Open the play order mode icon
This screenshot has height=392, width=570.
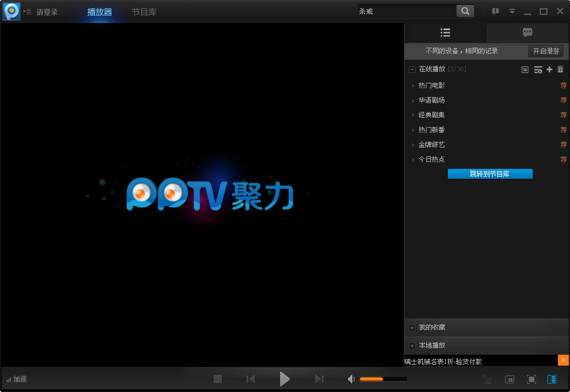point(538,69)
